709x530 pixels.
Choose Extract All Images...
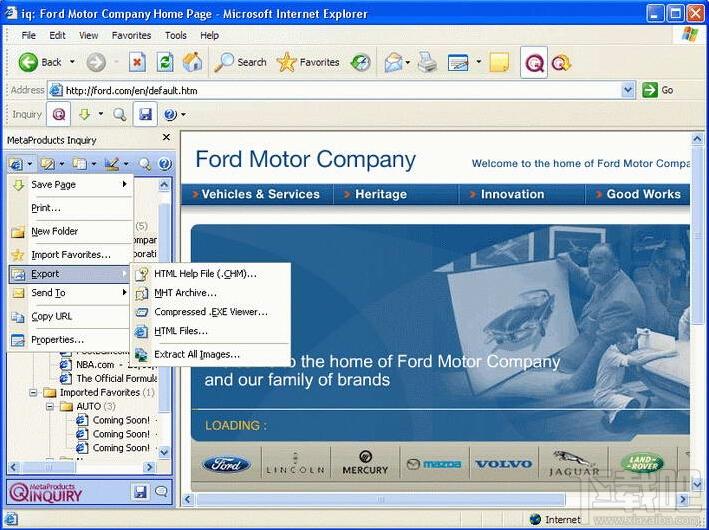[210, 355]
